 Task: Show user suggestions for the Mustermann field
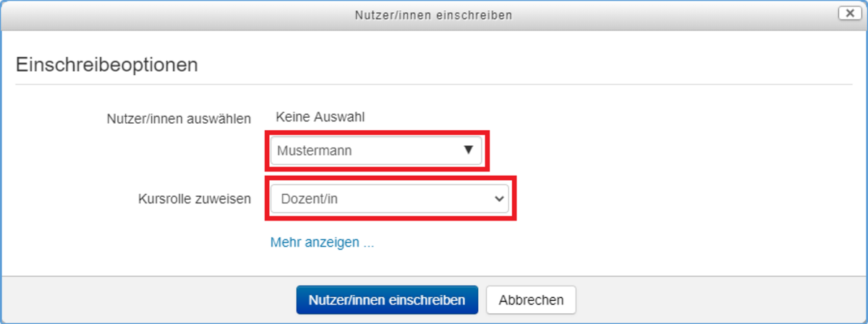(468, 150)
